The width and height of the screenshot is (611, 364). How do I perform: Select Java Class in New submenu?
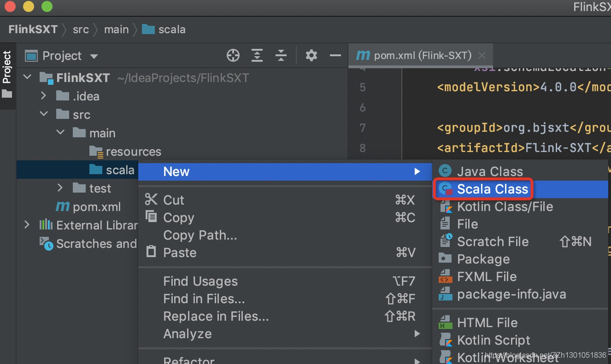[521, 171]
